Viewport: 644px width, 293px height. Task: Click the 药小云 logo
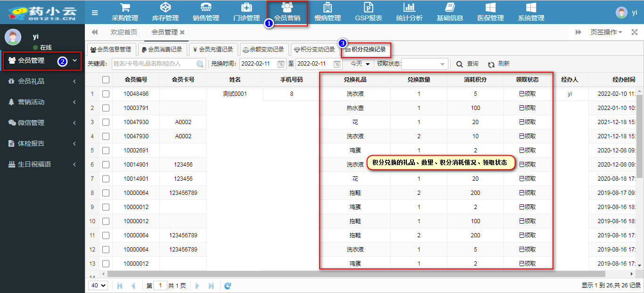click(42, 13)
